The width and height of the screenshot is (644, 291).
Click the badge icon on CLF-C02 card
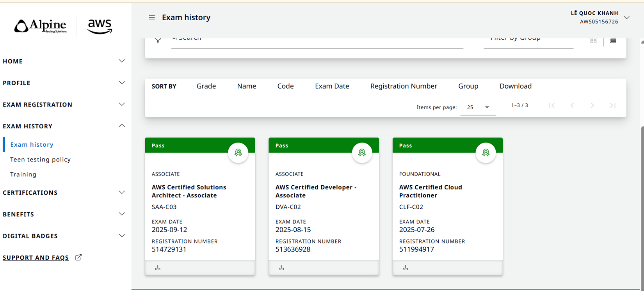click(486, 153)
